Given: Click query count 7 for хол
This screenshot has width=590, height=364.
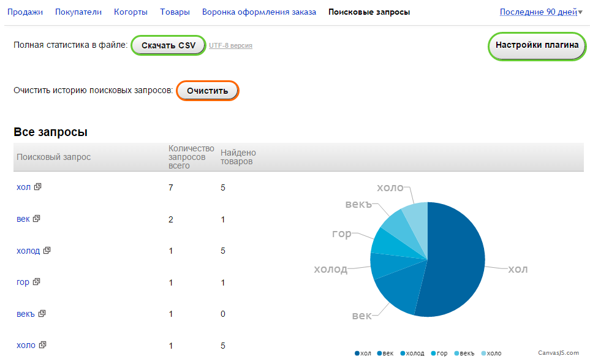Looking at the screenshot, I should point(171,188).
